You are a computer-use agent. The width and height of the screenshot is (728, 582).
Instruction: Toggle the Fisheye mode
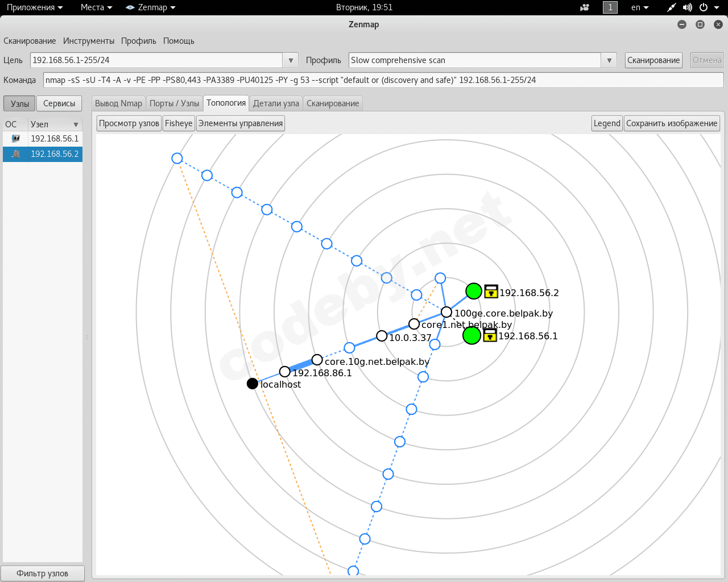179,123
